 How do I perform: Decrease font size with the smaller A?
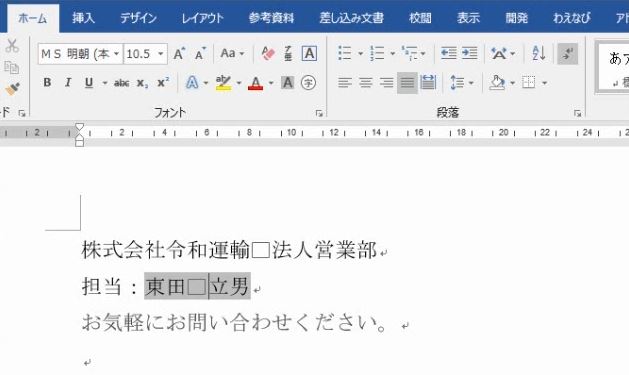click(200, 53)
